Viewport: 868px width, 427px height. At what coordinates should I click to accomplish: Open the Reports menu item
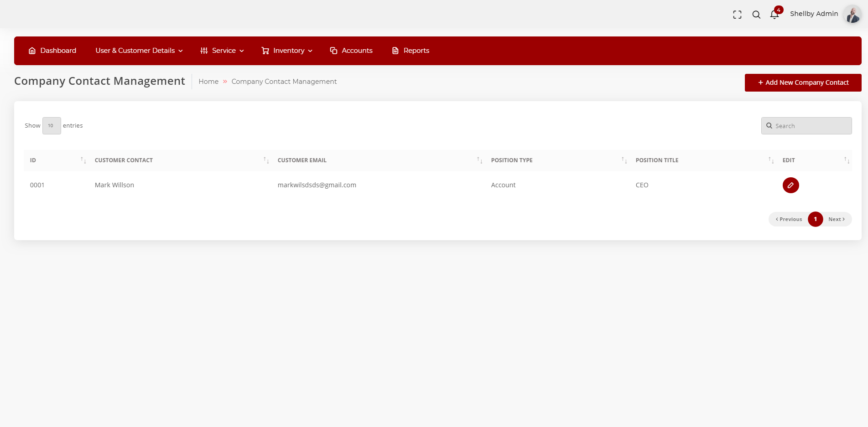pyautogui.click(x=416, y=51)
